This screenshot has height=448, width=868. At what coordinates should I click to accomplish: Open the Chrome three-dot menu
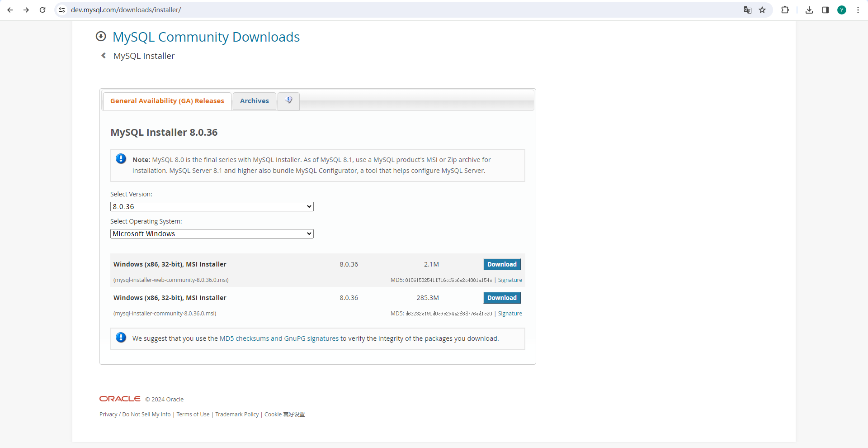point(858,10)
